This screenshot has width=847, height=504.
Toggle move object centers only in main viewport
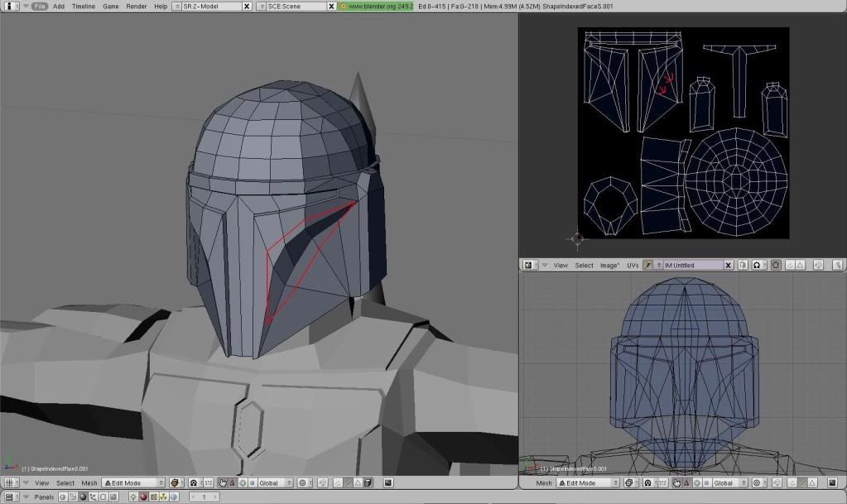click(208, 483)
